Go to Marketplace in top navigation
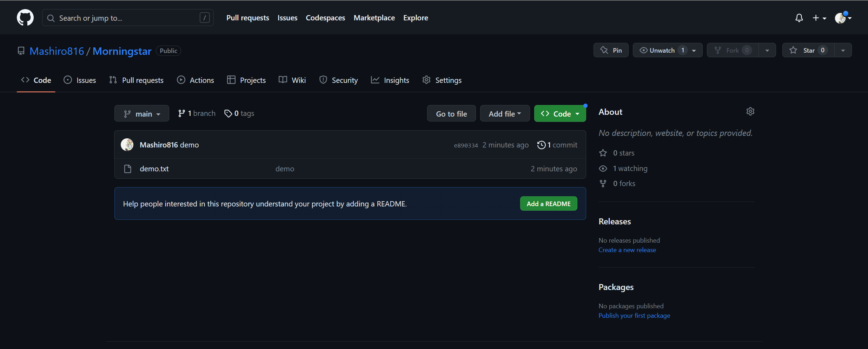This screenshot has height=349, width=868. (x=374, y=18)
